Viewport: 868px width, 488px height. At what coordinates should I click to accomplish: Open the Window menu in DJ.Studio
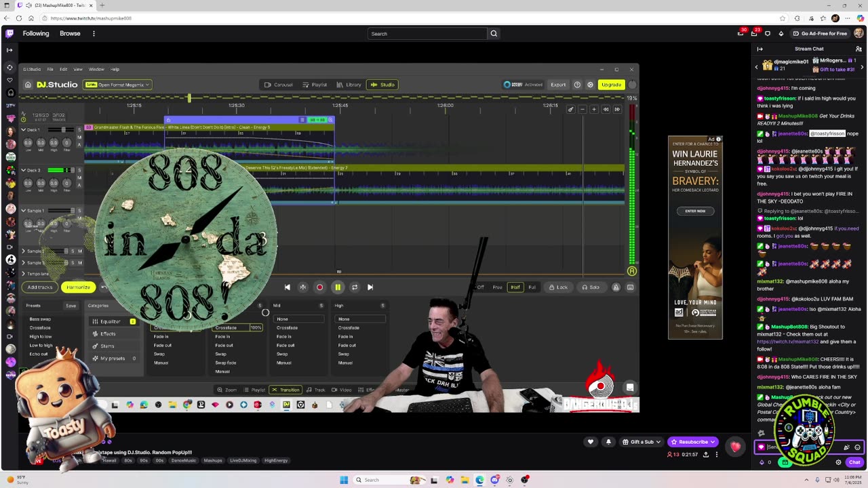96,69
